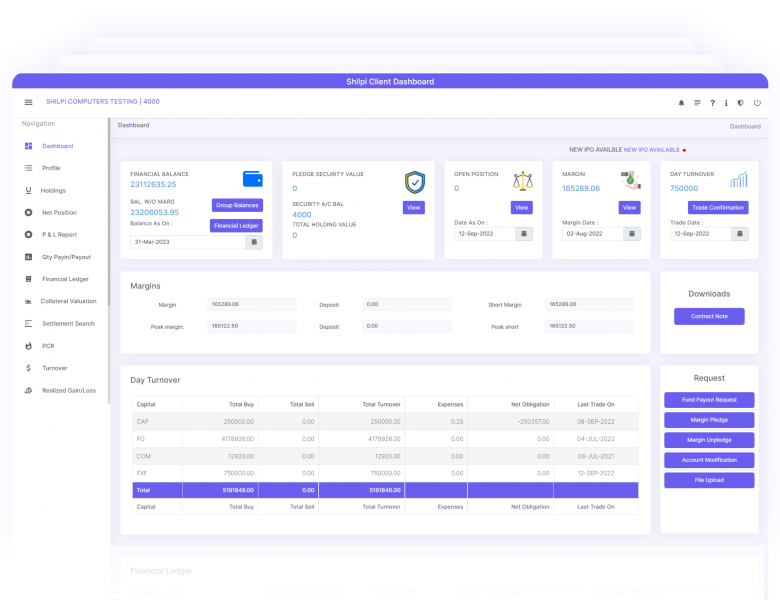Image resolution: width=780 pixels, height=600 pixels.
Task: Click the Margin Pledge button
Action: [709, 420]
